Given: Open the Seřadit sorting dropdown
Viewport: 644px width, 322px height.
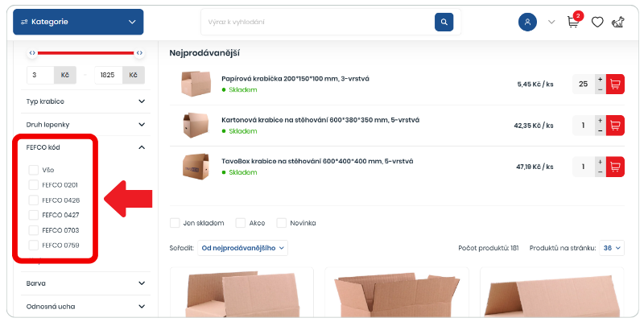Looking at the screenshot, I should (242, 248).
